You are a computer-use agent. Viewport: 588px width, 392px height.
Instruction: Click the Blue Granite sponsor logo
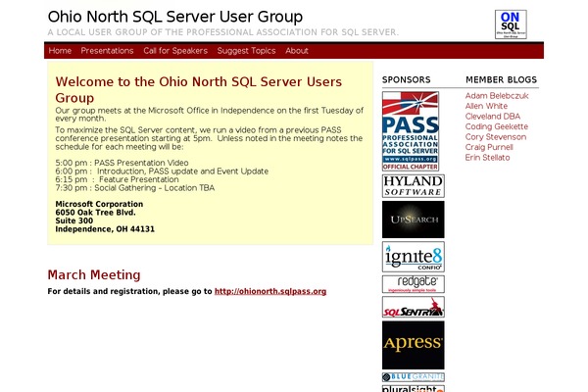click(414, 377)
